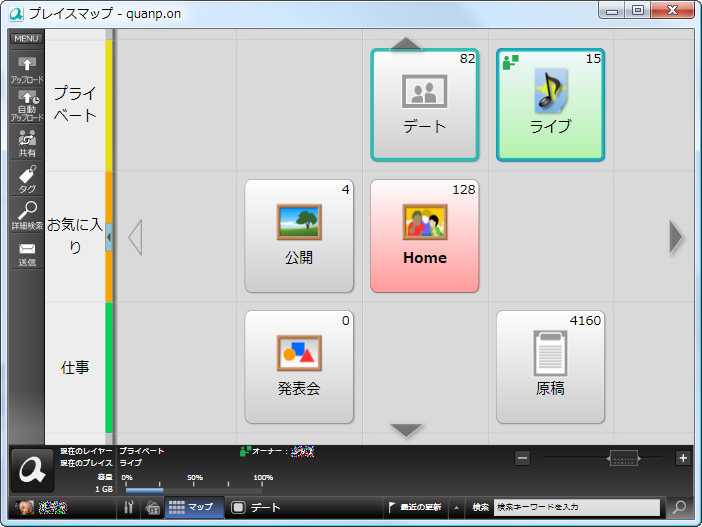Click the 現在のレイヤー label
702x527 pixels.
pos(86,451)
